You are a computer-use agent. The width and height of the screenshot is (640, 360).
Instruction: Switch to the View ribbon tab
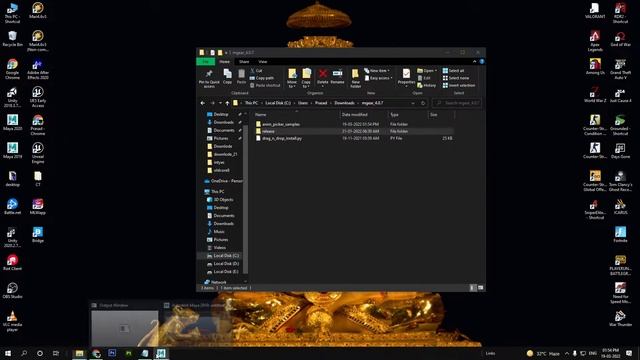262,62
